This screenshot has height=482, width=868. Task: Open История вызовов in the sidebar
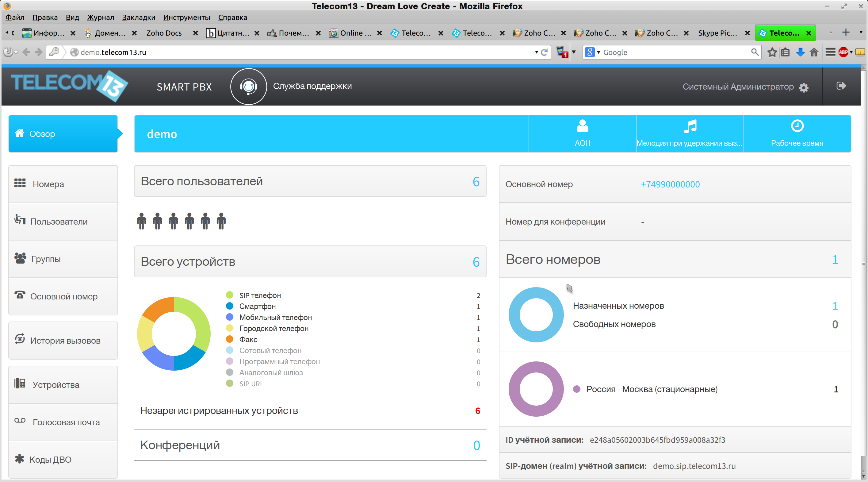click(63, 341)
